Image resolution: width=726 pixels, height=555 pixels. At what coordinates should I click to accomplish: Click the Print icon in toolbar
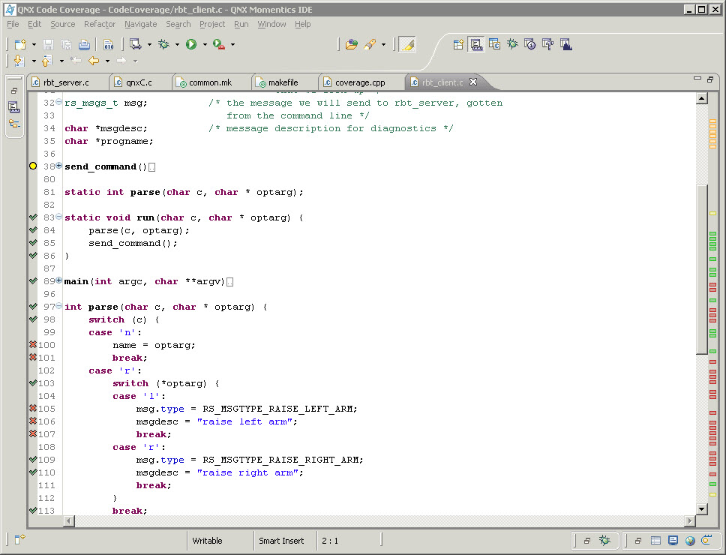click(83, 44)
